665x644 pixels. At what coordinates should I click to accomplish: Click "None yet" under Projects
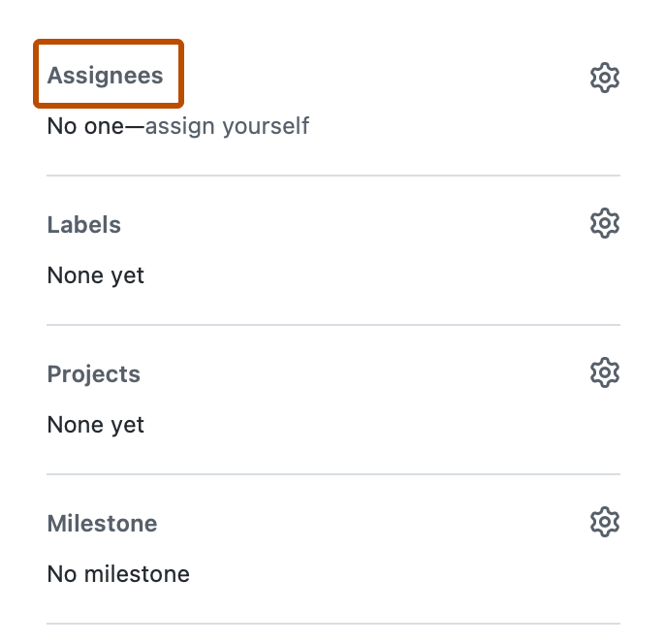coord(96,425)
